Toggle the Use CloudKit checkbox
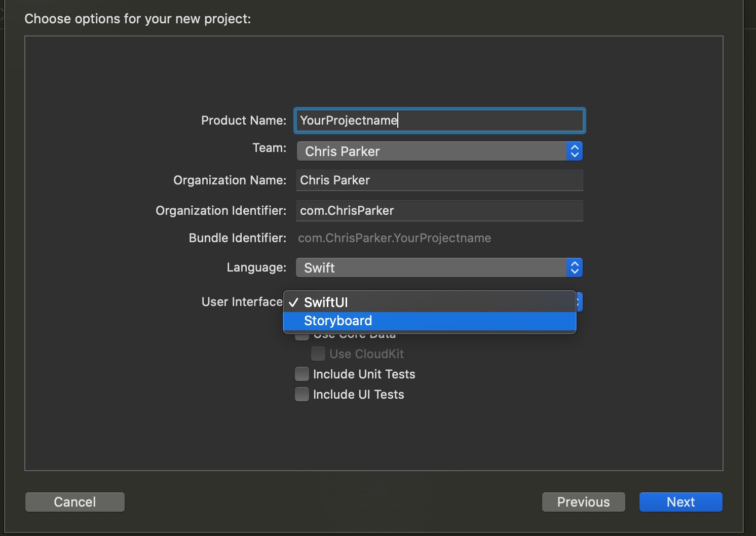This screenshot has width=756, height=536. coord(318,354)
